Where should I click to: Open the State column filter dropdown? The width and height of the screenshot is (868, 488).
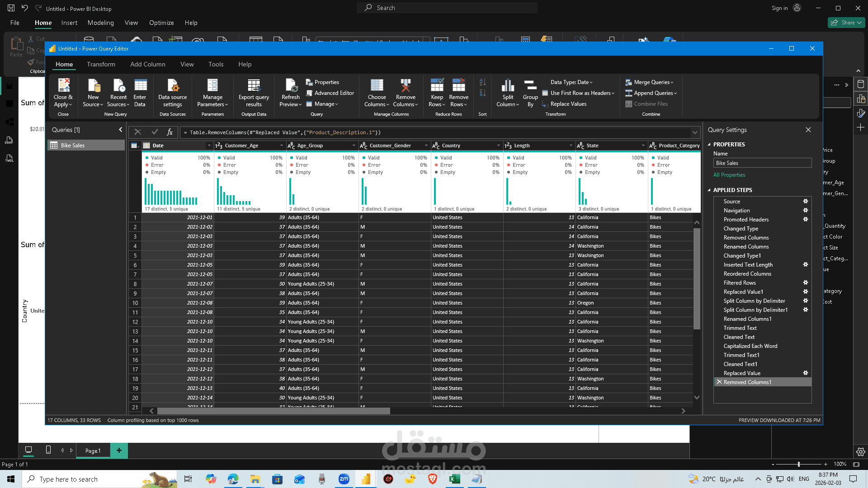click(643, 145)
